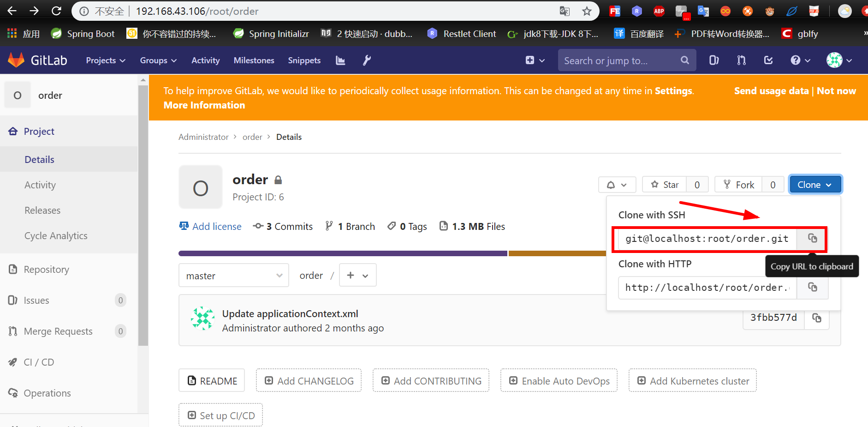View the 3 Commits link
The height and width of the screenshot is (427, 868).
click(283, 226)
